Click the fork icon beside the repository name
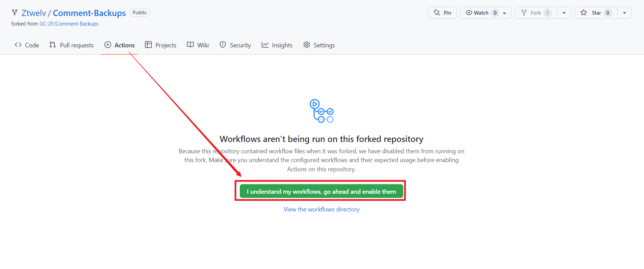The width and height of the screenshot is (644, 269). [15, 13]
